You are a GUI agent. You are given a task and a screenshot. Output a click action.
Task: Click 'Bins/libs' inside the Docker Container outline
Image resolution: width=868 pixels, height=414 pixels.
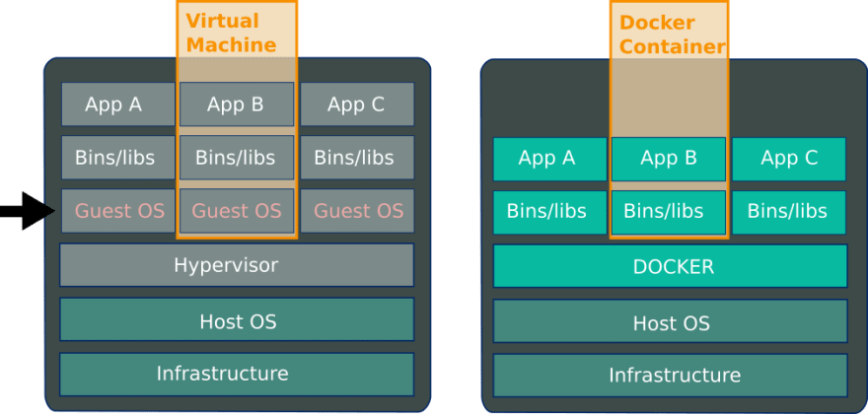[x=668, y=212]
